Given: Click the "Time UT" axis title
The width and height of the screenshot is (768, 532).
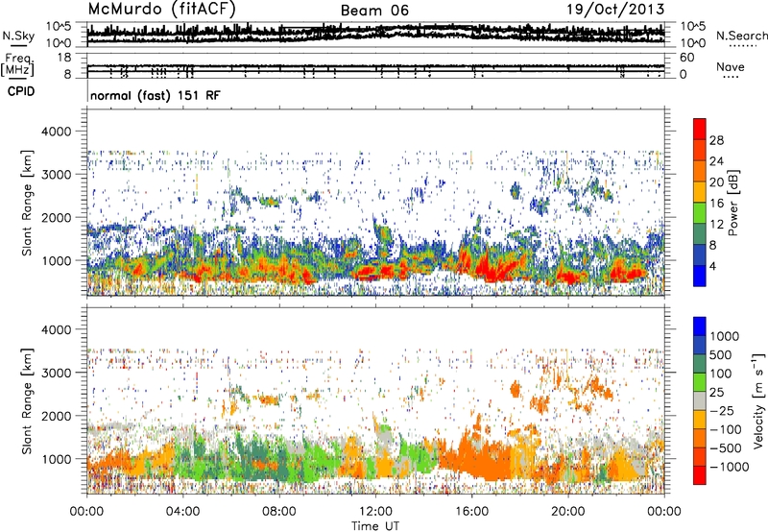Looking at the screenshot, I should pos(375,526).
